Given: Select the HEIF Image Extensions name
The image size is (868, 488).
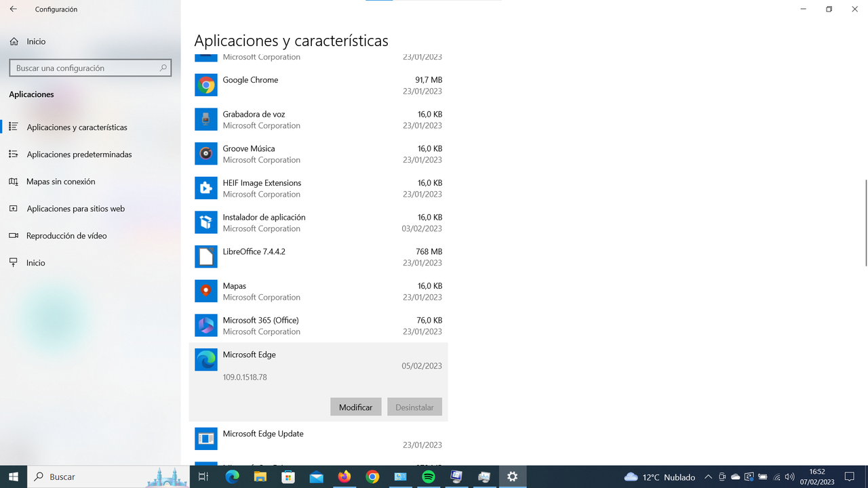Looking at the screenshot, I should point(262,182).
